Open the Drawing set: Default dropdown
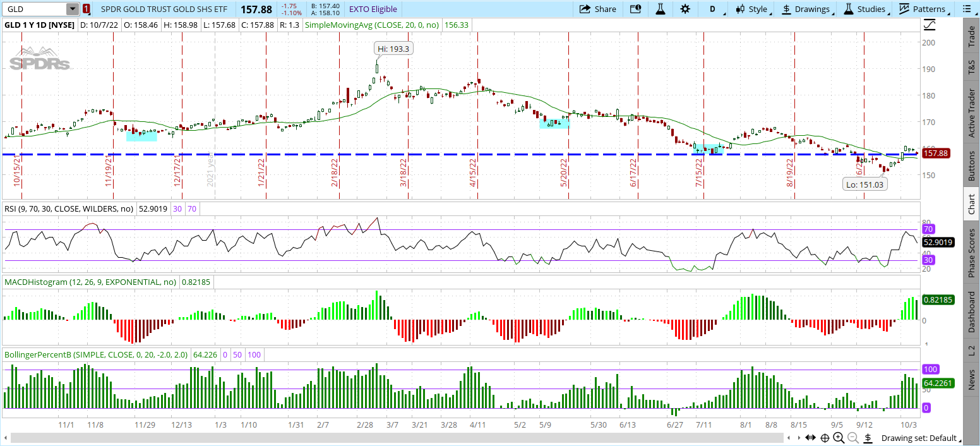Image resolution: width=980 pixels, height=446 pixels. click(923, 438)
